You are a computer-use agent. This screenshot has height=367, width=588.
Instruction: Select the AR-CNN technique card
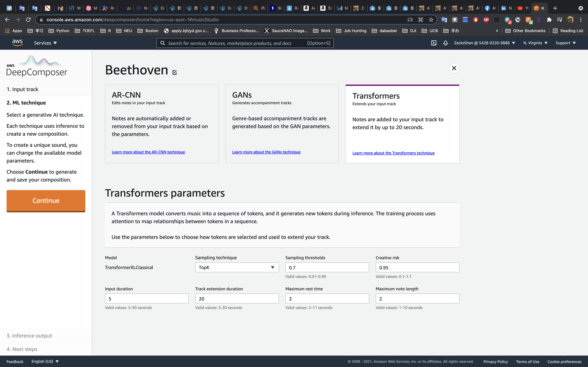point(162,124)
